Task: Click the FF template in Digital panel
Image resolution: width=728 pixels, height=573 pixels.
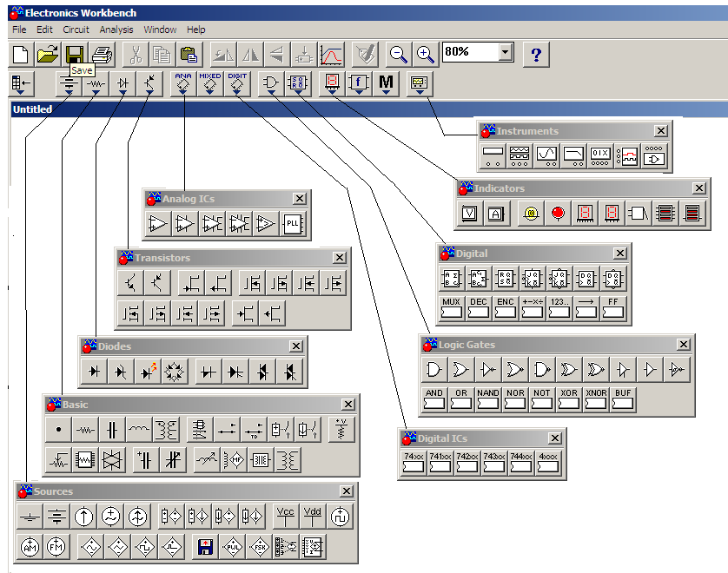Action: click(612, 308)
